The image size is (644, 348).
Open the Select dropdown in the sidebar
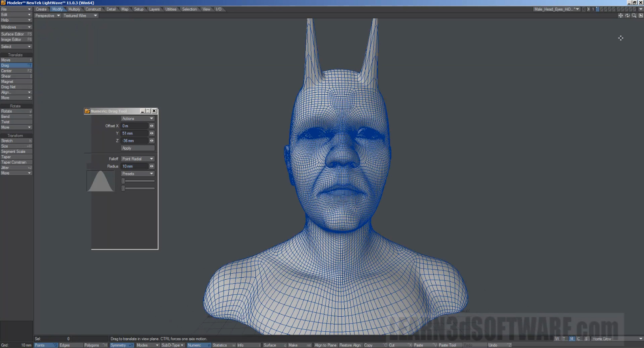coord(16,47)
